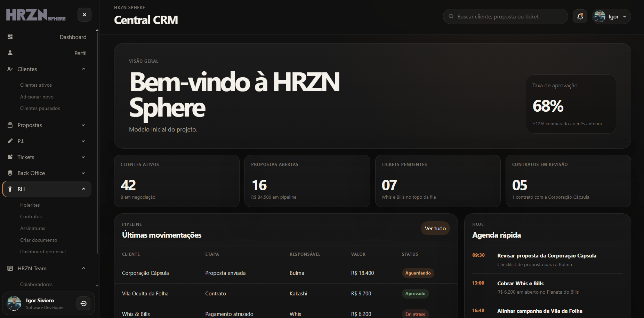644x318 pixels.
Task: Open Dashboard gerencial
Action: 43,252
